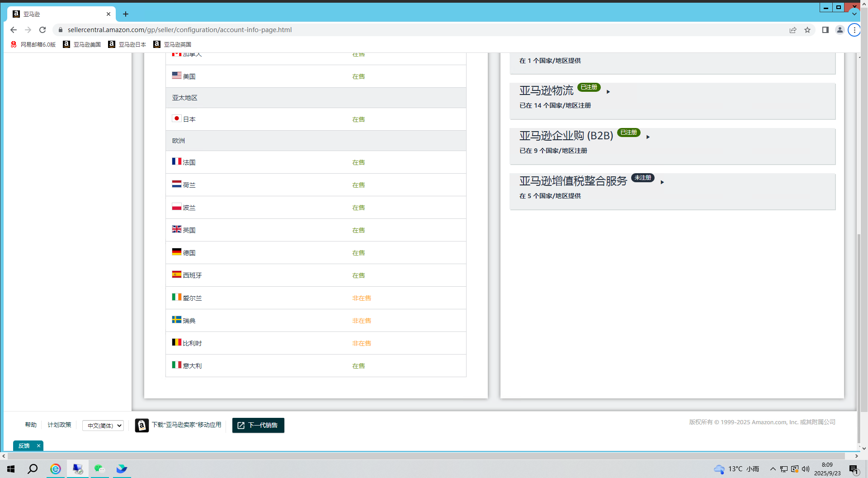868x478 pixels.
Task: Bookmark this page with the star icon
Action: coord(807,30)
